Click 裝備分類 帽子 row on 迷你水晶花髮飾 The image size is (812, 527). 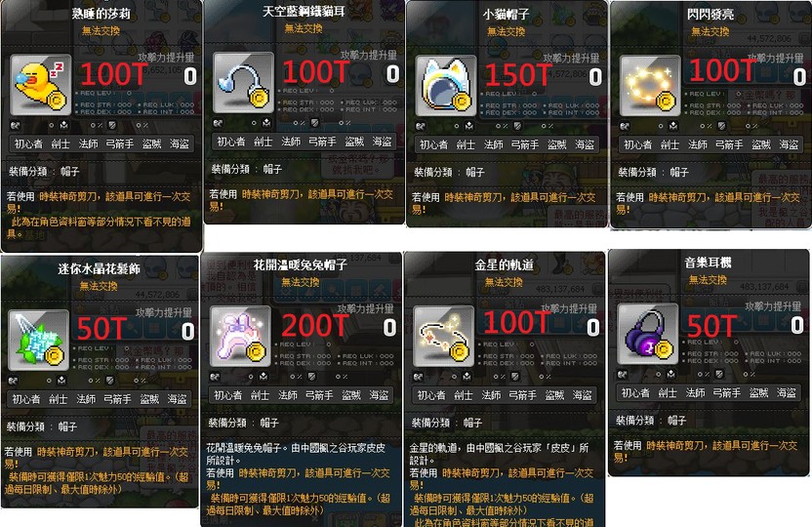click(x=42, y=426)
